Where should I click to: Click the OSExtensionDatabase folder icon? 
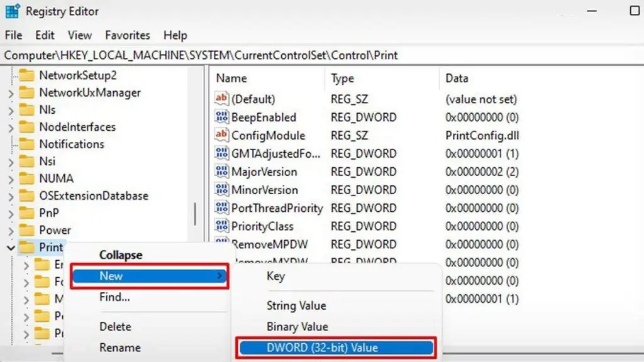point(26,196)
